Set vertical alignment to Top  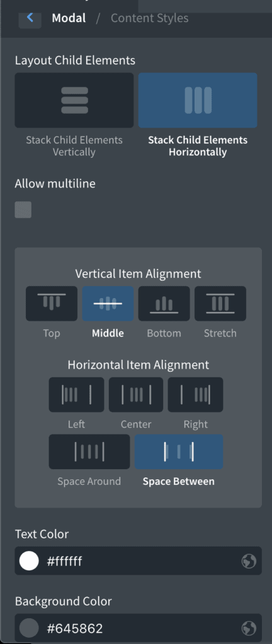click(x=52, y=304)
